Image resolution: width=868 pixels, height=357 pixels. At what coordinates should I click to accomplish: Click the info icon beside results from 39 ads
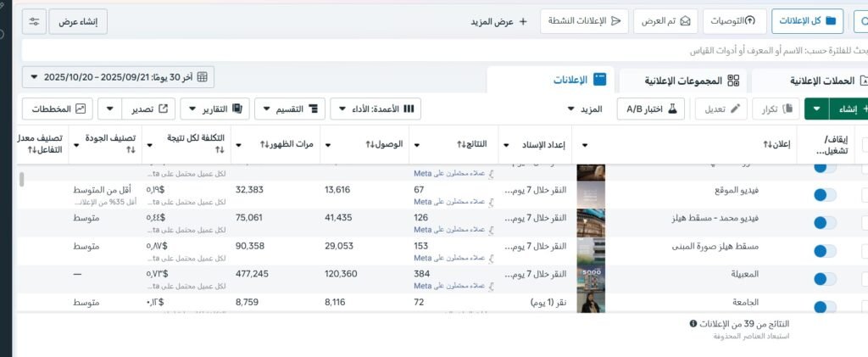(693, 324)
